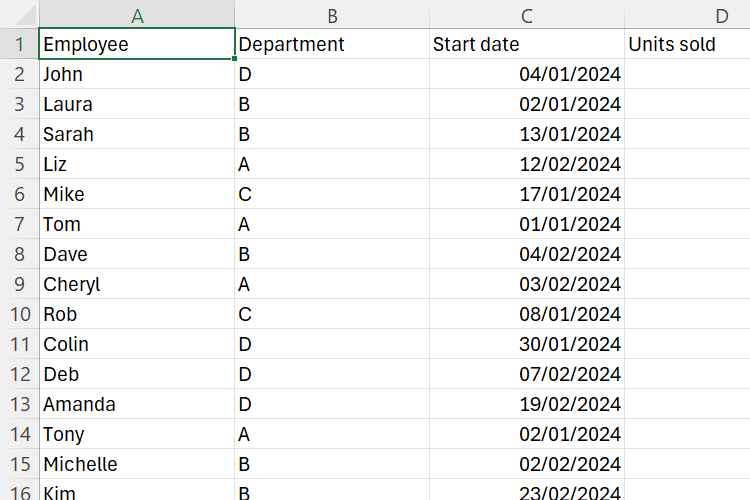750x500 pixels.
Task: Select row 1 header
Action: click(19, 44)
